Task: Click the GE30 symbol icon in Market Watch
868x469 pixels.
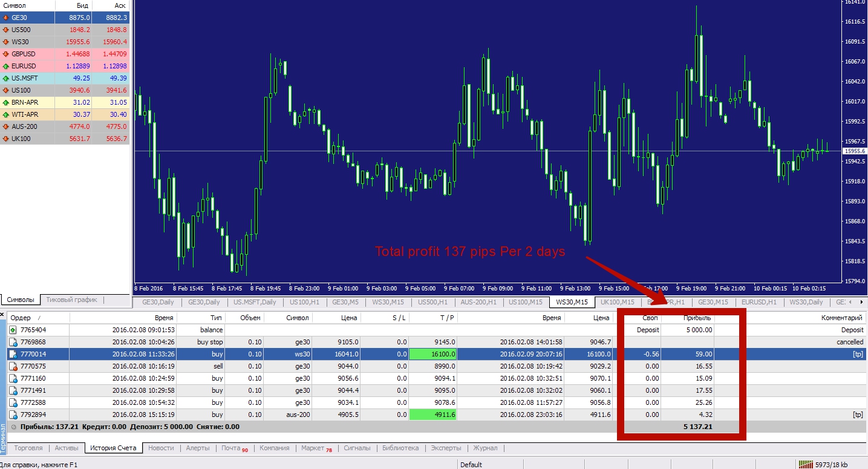Action: [6, 18]
